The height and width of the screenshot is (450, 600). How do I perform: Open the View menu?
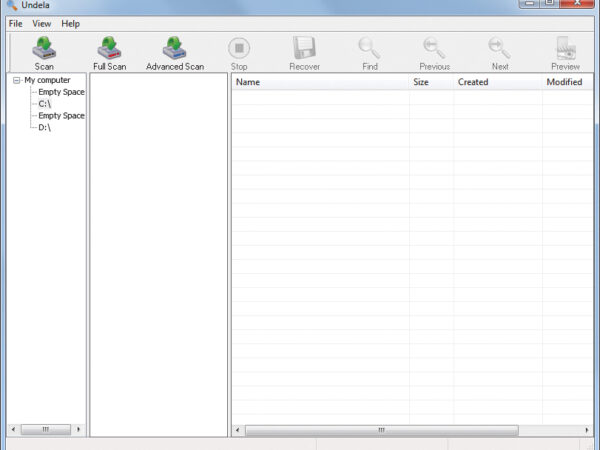click(41, 23)
